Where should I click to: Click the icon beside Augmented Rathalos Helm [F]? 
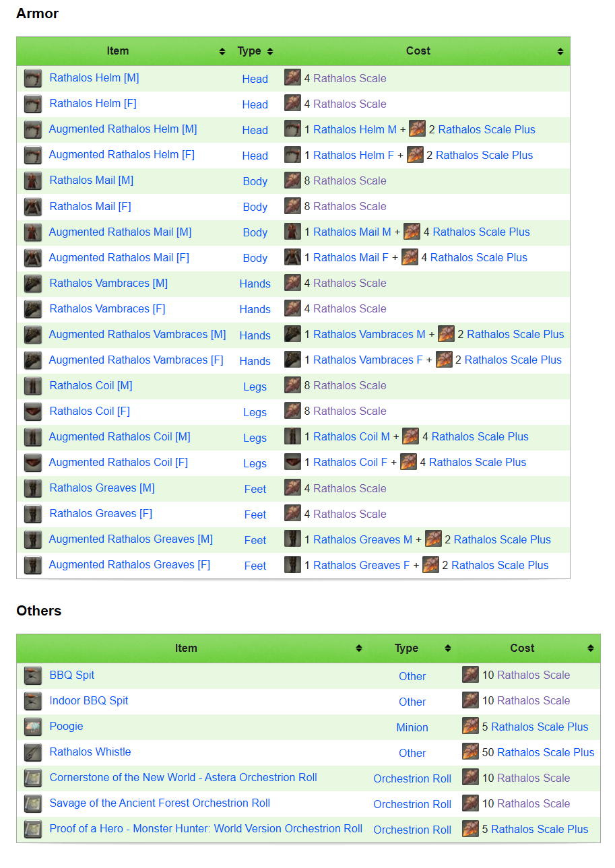point(33,155)
